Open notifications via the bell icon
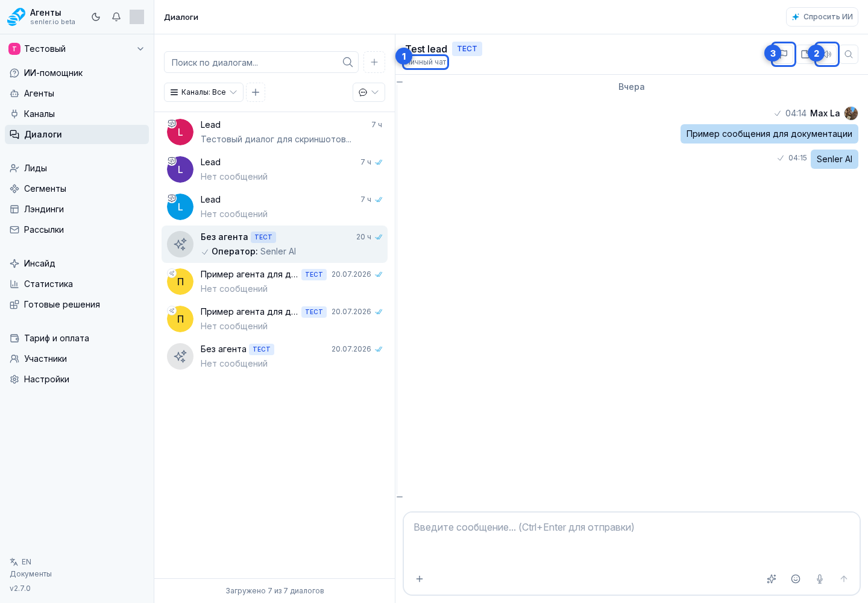This screenshot has width=868, height=603. pyautogui.click(x=116, y=17)
